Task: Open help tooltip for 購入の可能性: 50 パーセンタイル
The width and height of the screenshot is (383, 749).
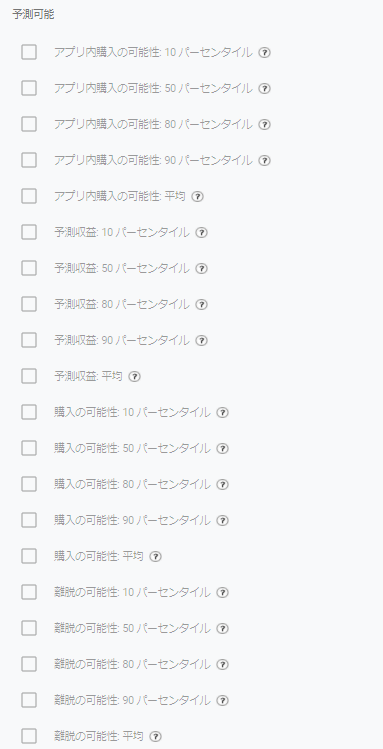Action: [x=223, y=449]
